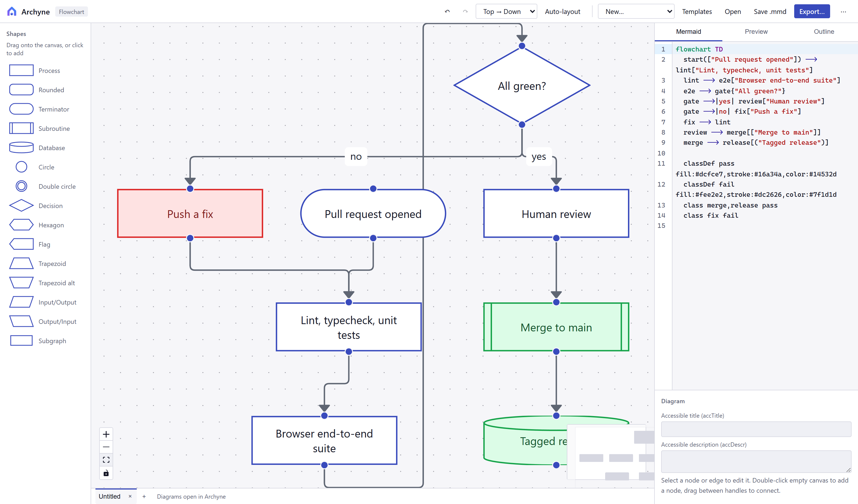The width and height of the screenshot is (858, 504).
Task: Add a Trapezoid shape
Action: [45, 264]
